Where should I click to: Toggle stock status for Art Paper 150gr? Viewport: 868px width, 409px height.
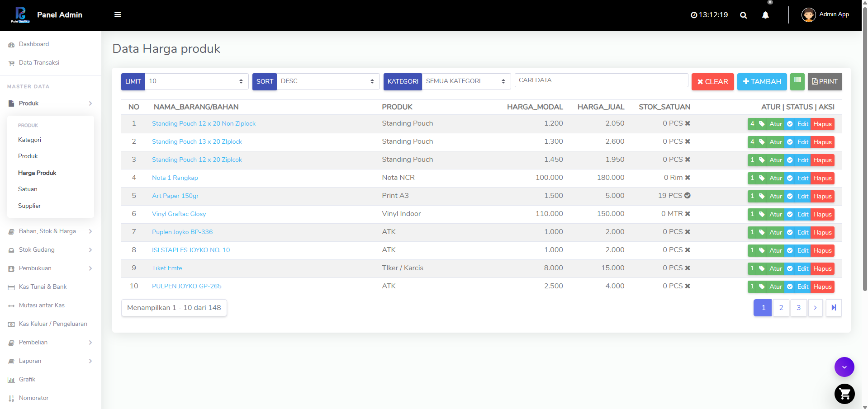[688, 196]
